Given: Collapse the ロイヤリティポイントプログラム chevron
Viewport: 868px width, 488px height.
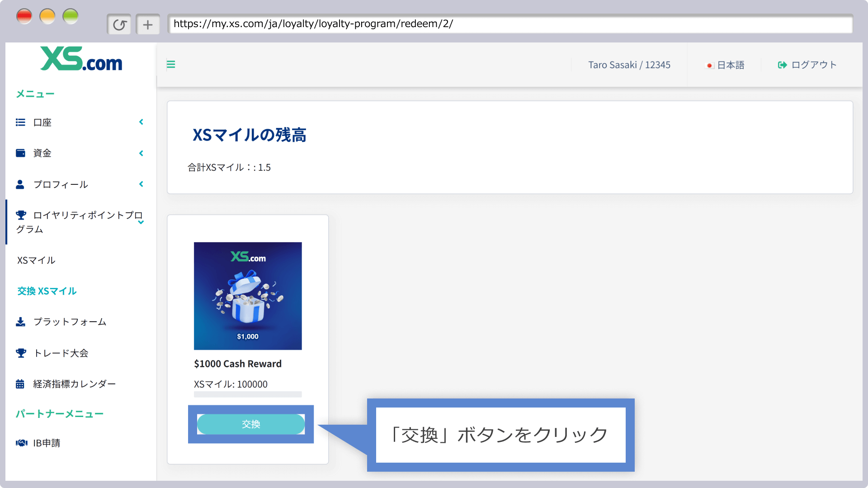Looking at the screenshot, I should click(141, 222).
